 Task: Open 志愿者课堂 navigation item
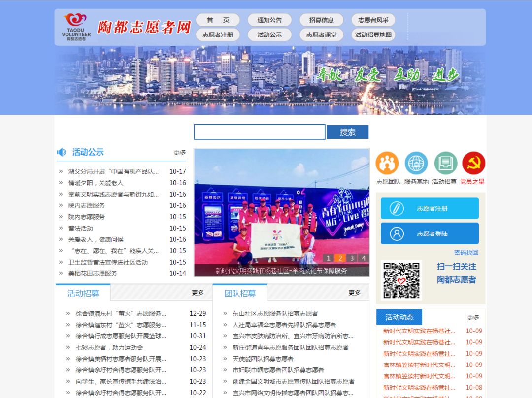coord(321,34)
